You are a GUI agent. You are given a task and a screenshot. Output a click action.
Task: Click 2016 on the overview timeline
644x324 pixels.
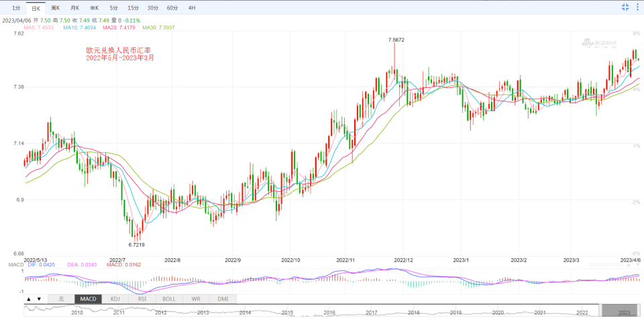click(329, 313)
